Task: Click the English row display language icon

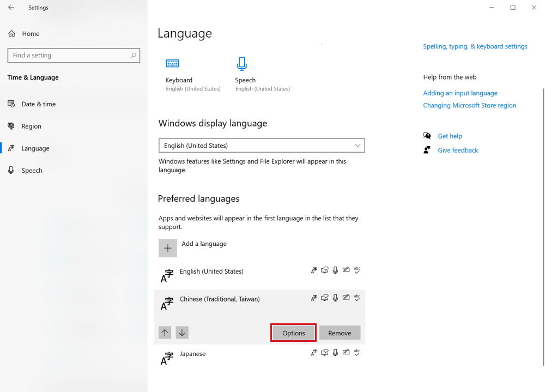Action: coord(314,270)
